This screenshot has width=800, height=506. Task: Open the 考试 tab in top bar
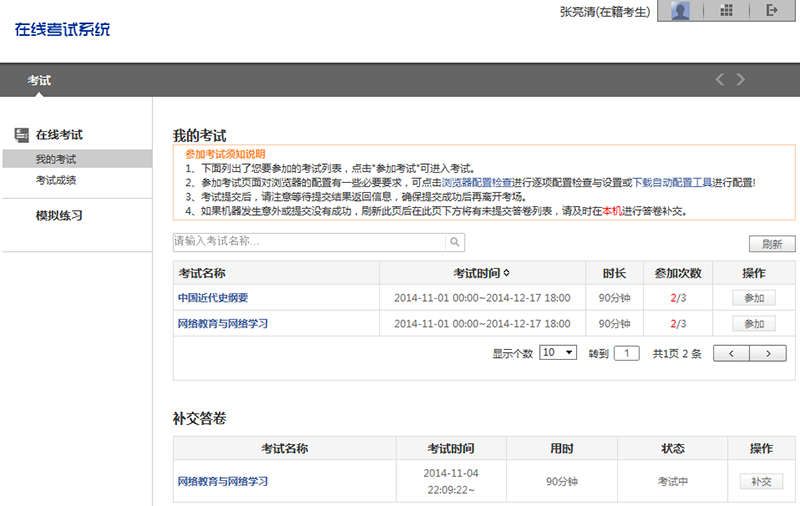point(39,80)
